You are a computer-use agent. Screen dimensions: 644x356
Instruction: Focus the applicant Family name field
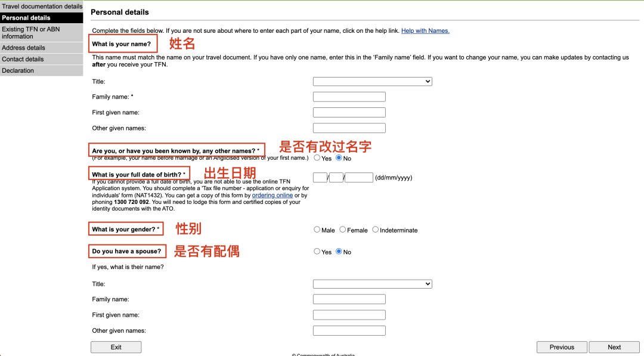(x=349, y=97)
